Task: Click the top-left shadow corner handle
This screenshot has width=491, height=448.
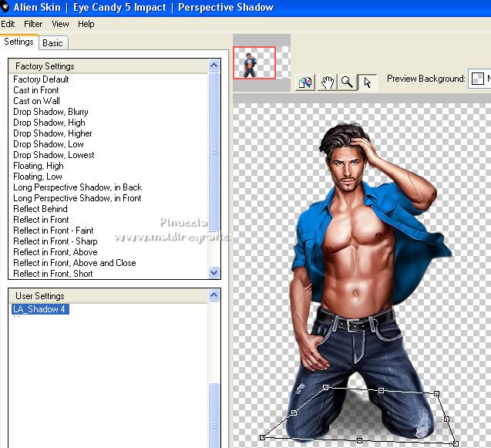Action: [325, 388]
